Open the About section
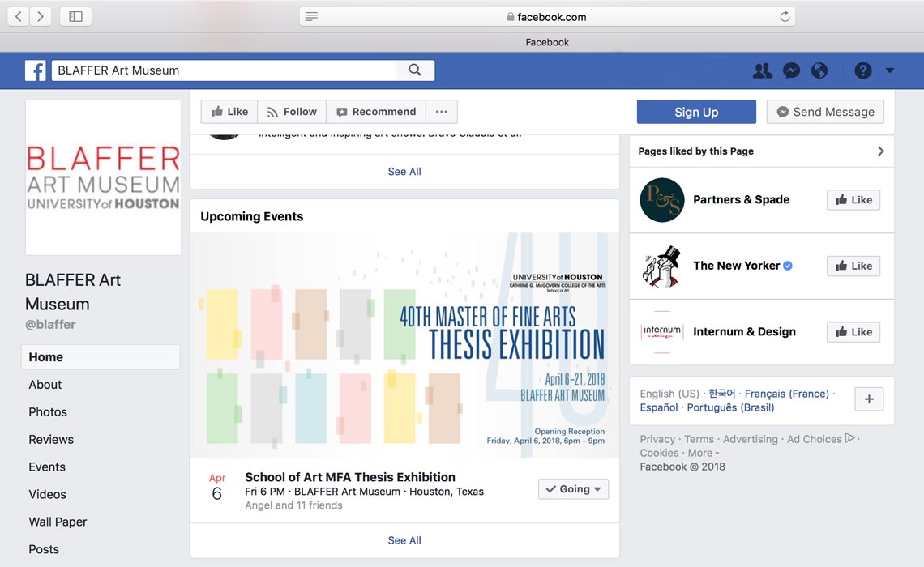924x567 pixels. pos(45,385)
